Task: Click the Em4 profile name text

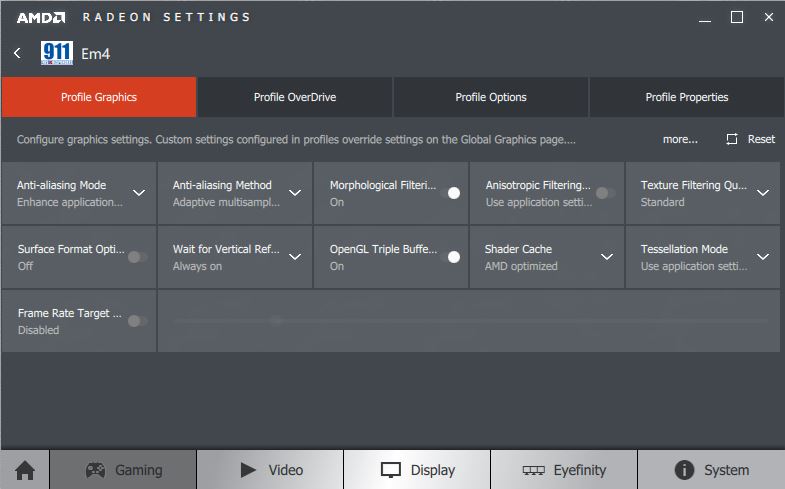Action: click(x=96, y=54)
